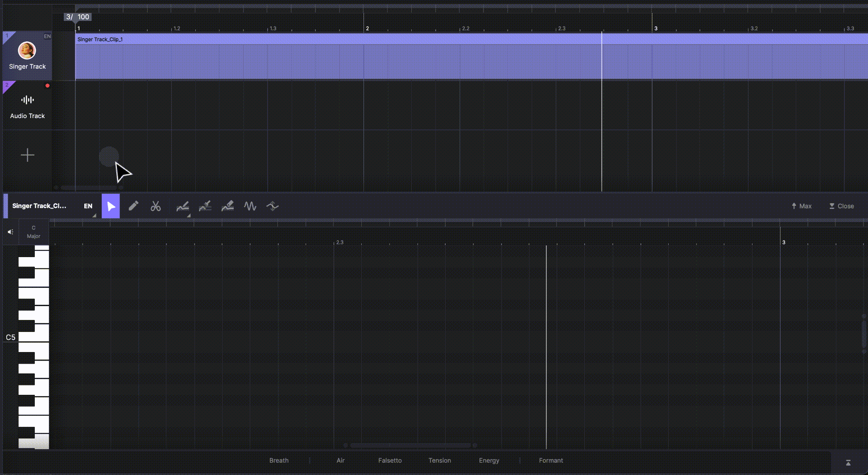
Task: Click bar 2 on the arrangement ruler
Action: point(367,28)
